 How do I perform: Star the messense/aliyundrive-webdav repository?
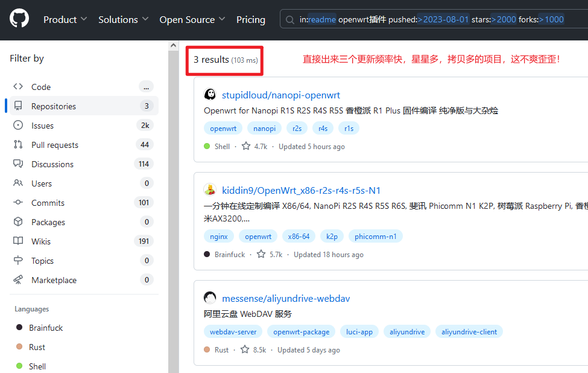pos(245,349)
